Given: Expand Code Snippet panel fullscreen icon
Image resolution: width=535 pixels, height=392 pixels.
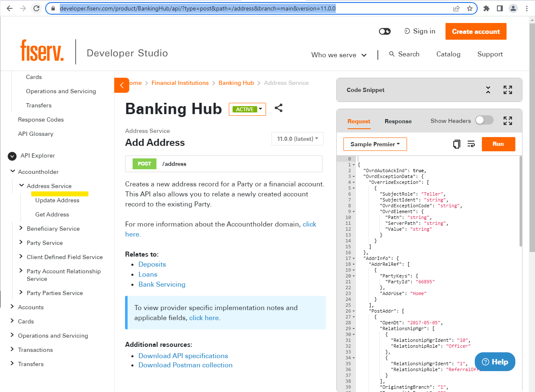Looking at the screenshot, I should [508, 90].
